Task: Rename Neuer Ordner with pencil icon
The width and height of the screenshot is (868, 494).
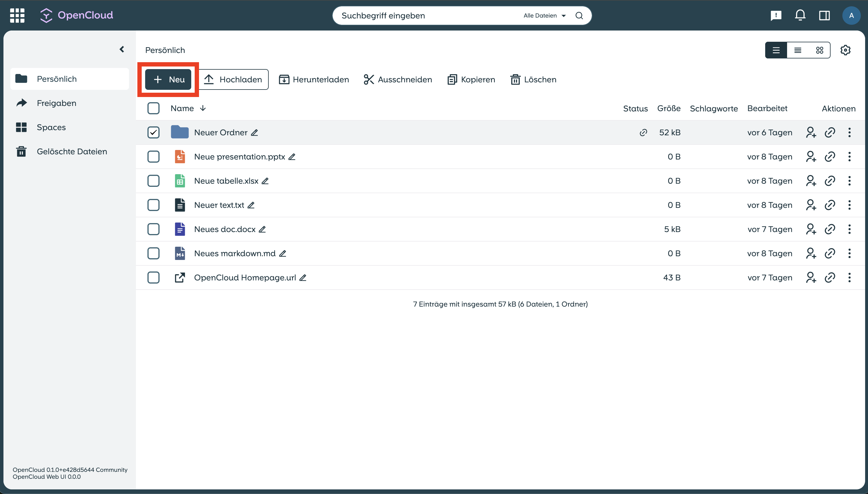Action: click(255, 133)
